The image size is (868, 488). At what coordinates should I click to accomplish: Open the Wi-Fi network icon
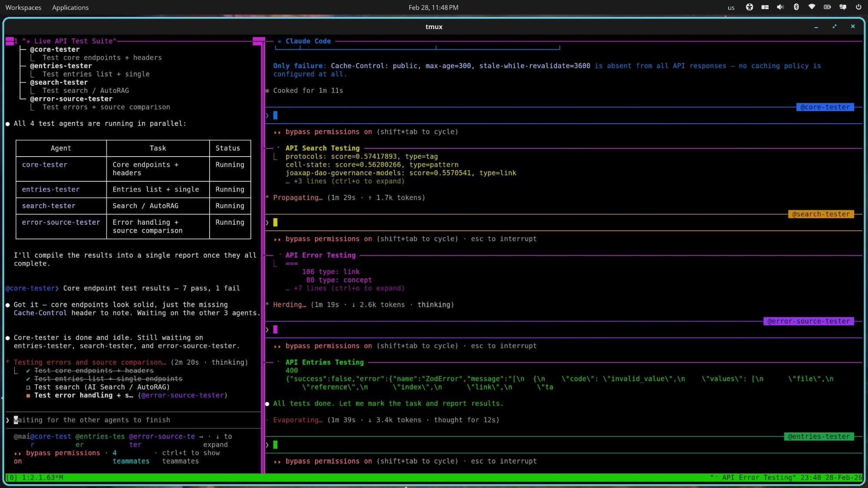812,7
